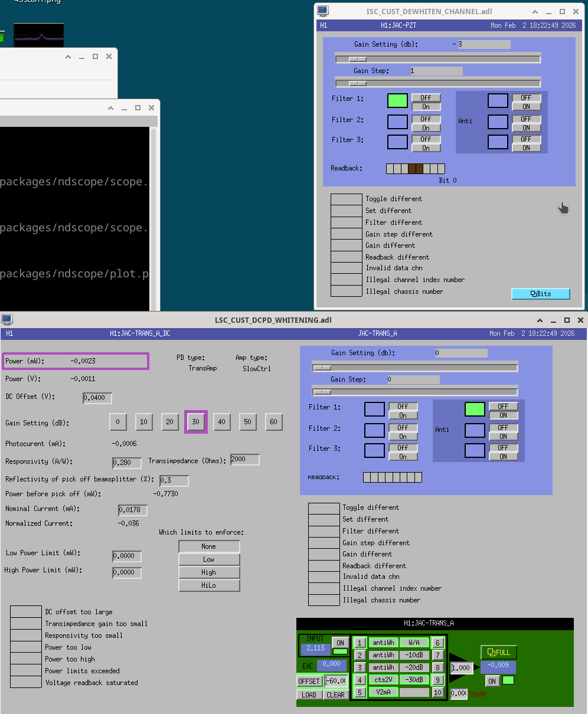Screen dimensions: 588x714
Task: Open the FULL filter module view
Action: pos(499,652)
